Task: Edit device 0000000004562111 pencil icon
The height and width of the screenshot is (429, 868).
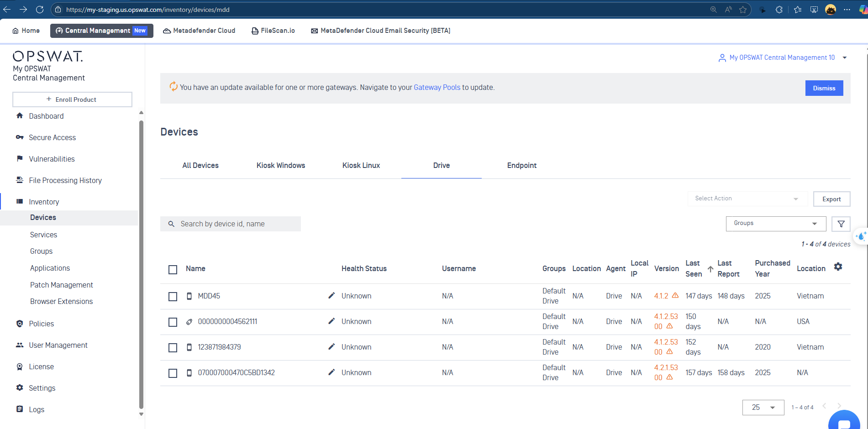Action: 332,321
